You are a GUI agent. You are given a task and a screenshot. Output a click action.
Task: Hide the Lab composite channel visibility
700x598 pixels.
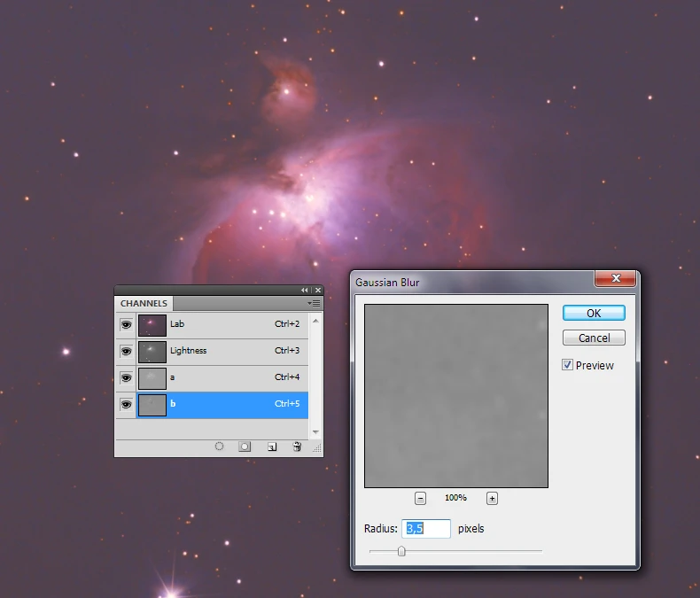click(126, 325)
